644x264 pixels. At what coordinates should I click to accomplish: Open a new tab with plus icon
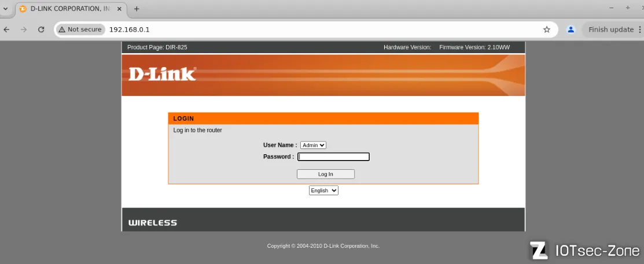(x=137, y=9)
